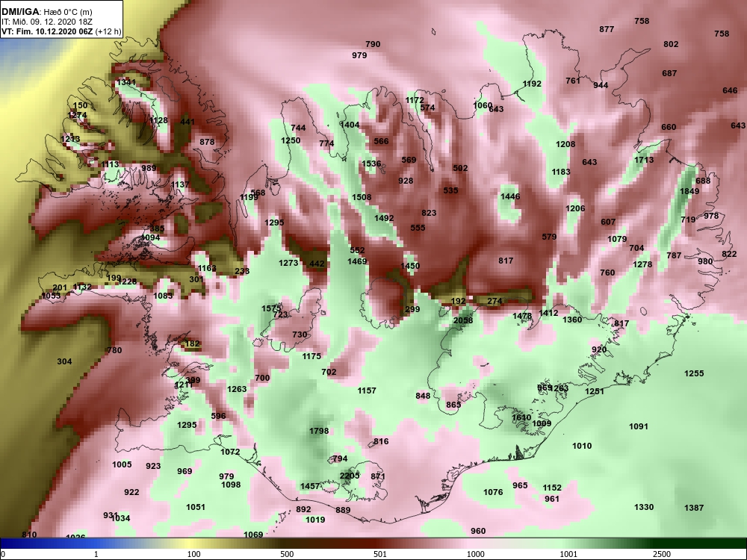Click the map value 1113

point(110,164)
